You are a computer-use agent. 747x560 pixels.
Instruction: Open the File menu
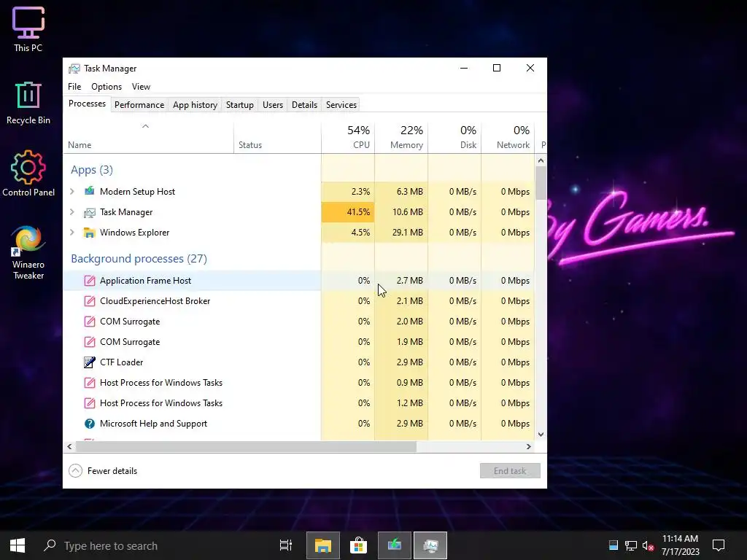(74, 87)
